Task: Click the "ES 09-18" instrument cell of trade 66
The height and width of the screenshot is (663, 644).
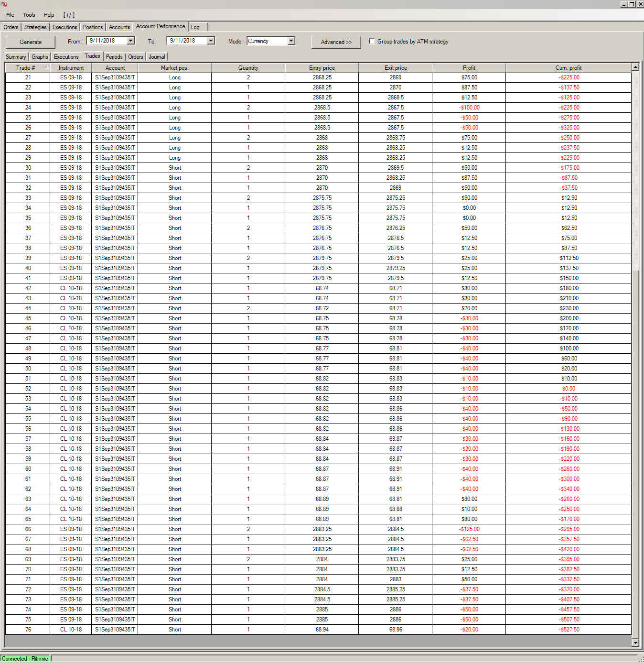Action: 71,529
